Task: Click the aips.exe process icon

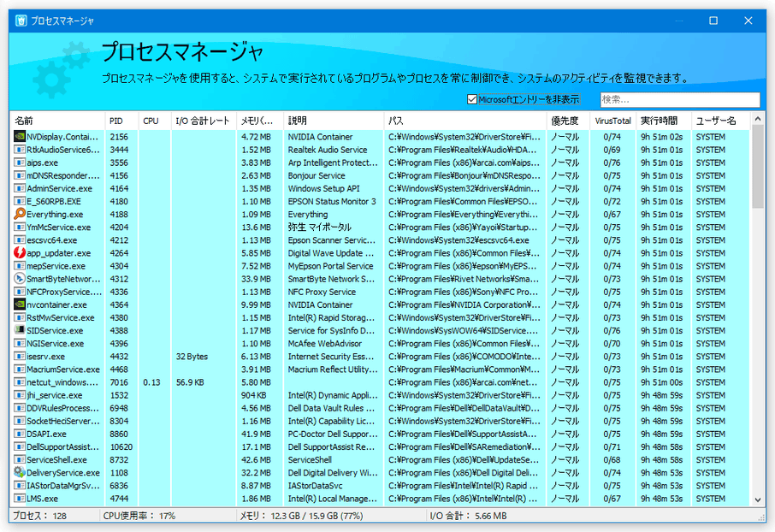Action: tap(20, 163)
